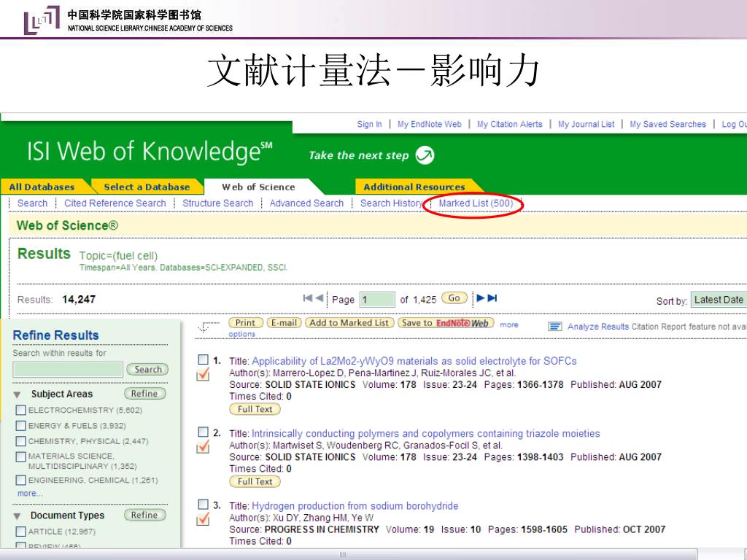Image resolution: width=747 pixels, height=560 pixels.
Task: Check the ENERGY & FUELS subject area
Action: 21,425
